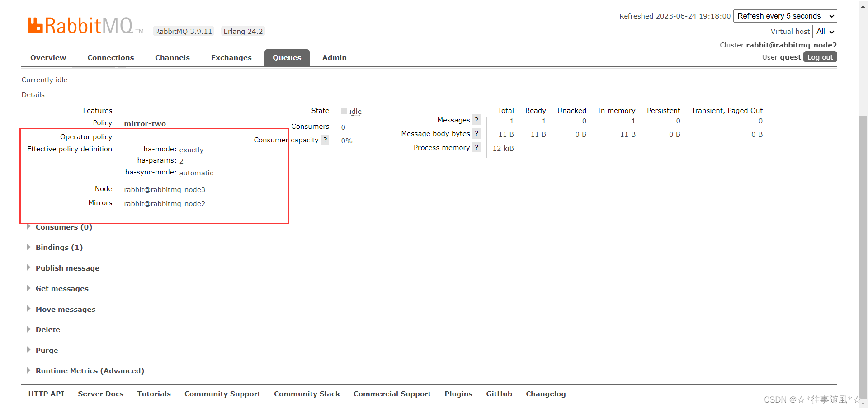The width and height of the screenshot is (868, 408).
Task: Select the Queues tab
Action: (x=287, y=57)
